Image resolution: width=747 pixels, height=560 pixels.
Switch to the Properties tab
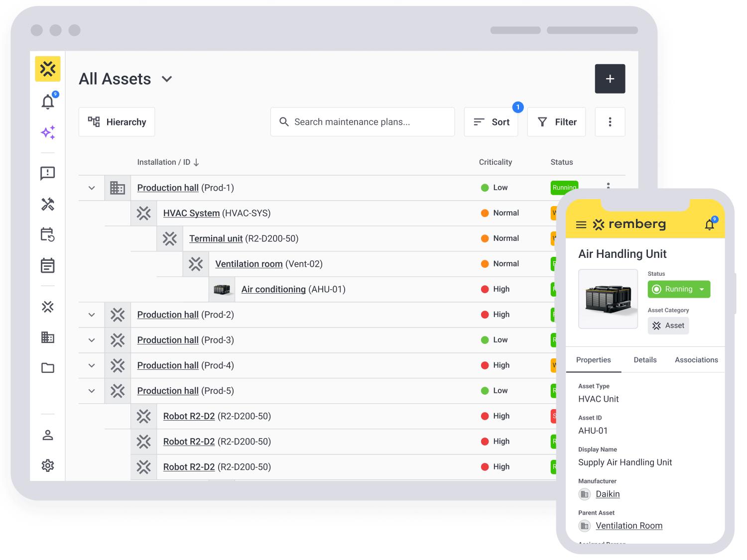click(594, 360)
